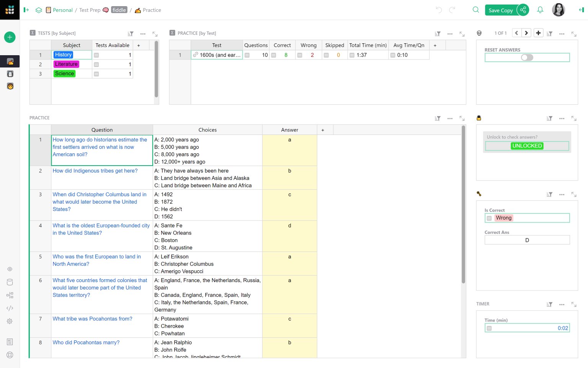Expand the PRACTICE table to full screen

pos(462,118)
